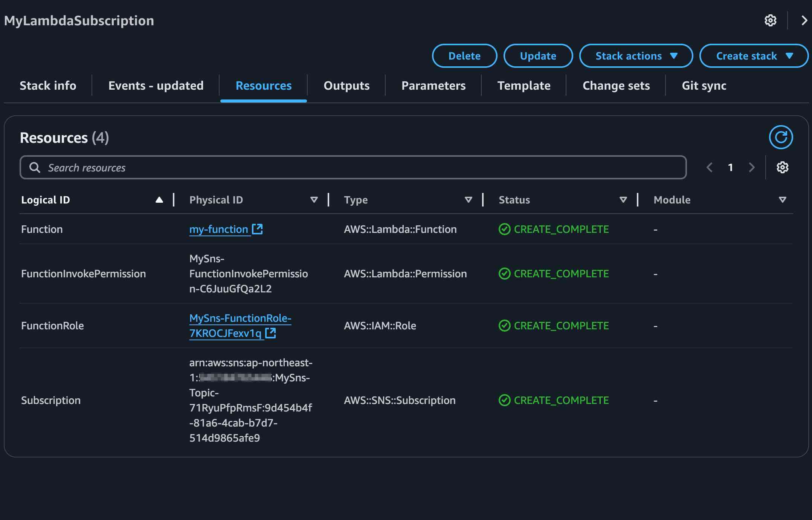
Task: Sort by Type column arrow
Action: (x=468, y=200)
